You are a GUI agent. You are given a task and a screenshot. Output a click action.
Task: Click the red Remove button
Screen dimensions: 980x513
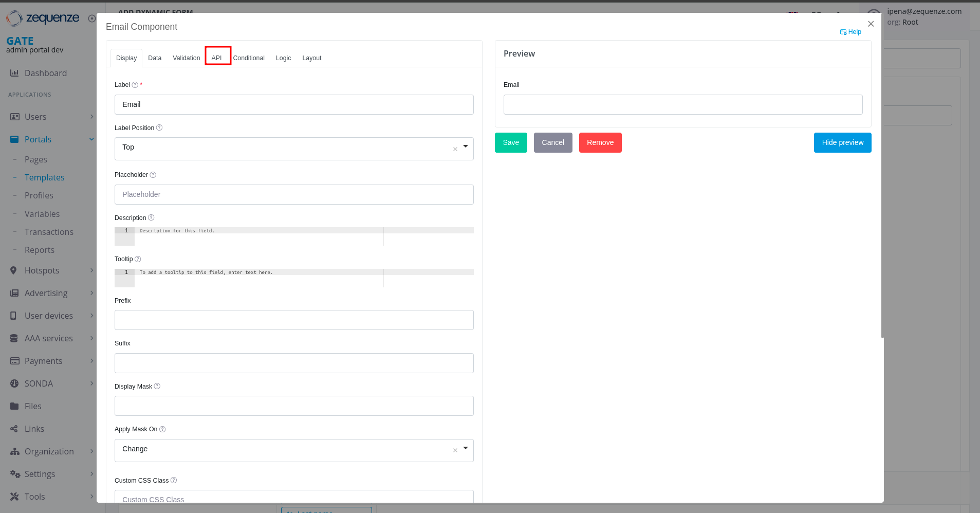(600, 142)
